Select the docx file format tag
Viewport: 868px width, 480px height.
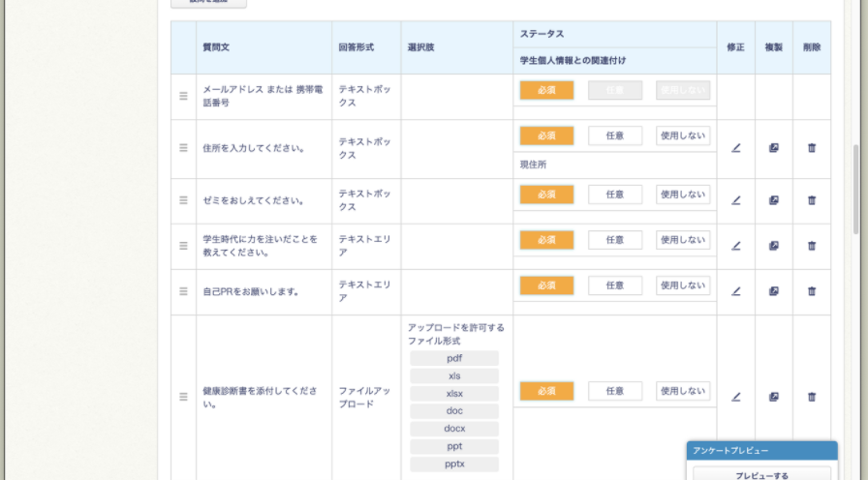coord(453,429)
